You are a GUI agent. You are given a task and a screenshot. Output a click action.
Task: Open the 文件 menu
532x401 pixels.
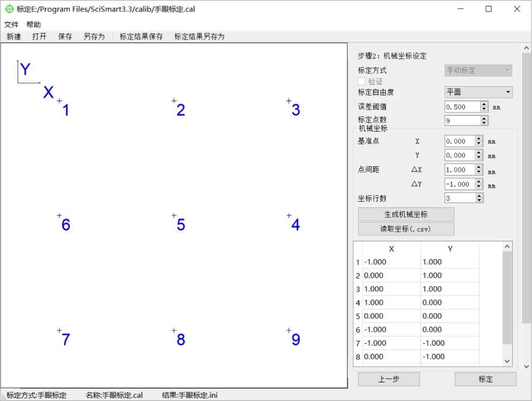[11, 25]
